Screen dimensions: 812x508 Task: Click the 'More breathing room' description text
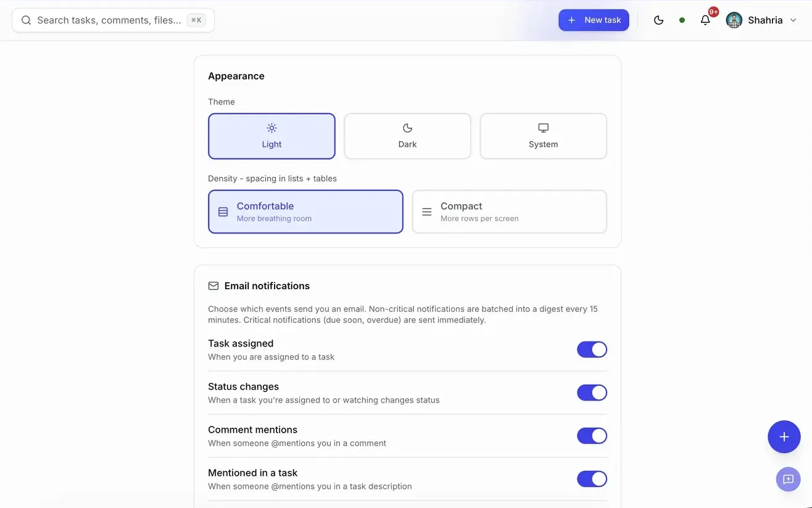[274, 218]
